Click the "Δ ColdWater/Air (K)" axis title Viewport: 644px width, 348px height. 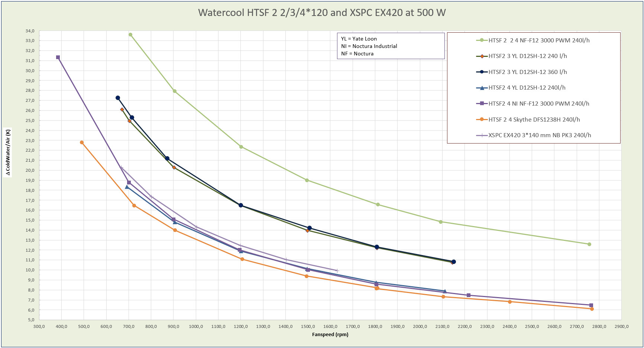coord(8,152)
